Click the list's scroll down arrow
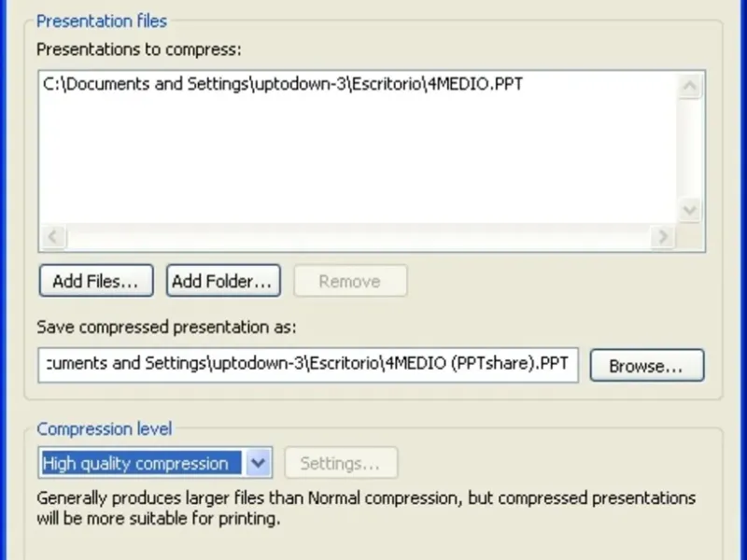Image resolution: width=747 pixels, height=560 pixels. tap(690, 210)
